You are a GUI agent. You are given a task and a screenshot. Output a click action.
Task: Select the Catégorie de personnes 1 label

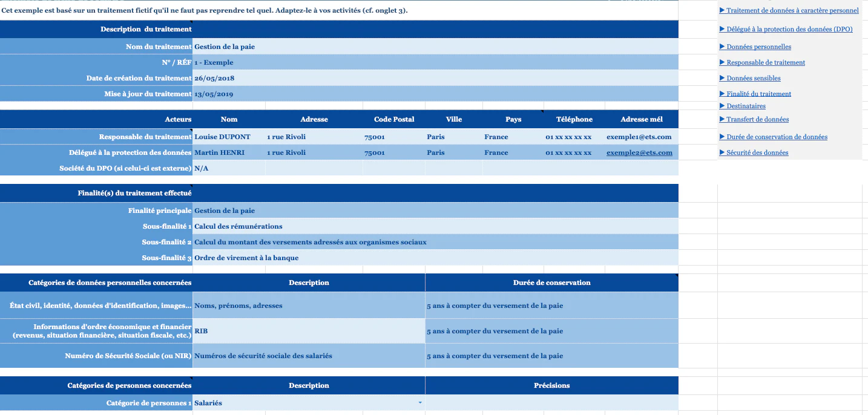pyautogui.click(x=96, y=403)
